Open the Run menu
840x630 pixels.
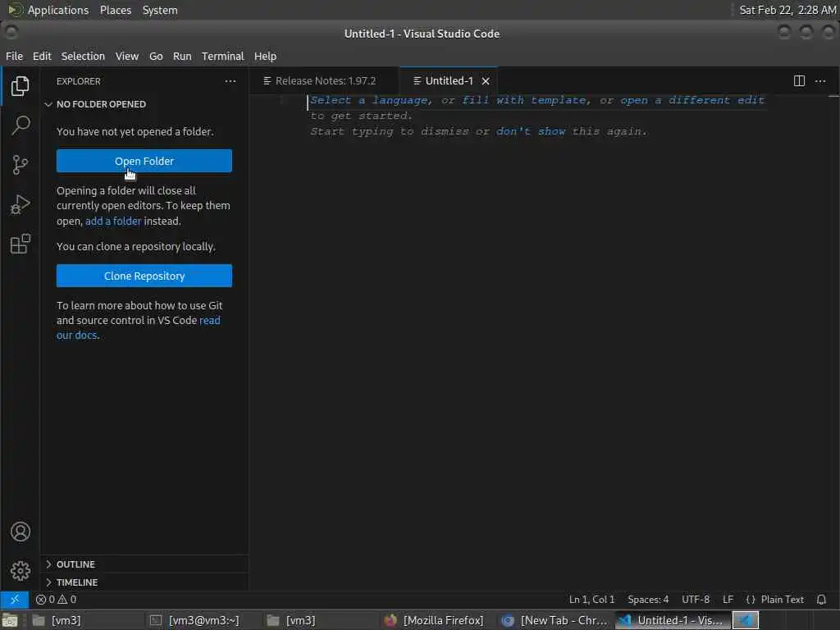182,57
